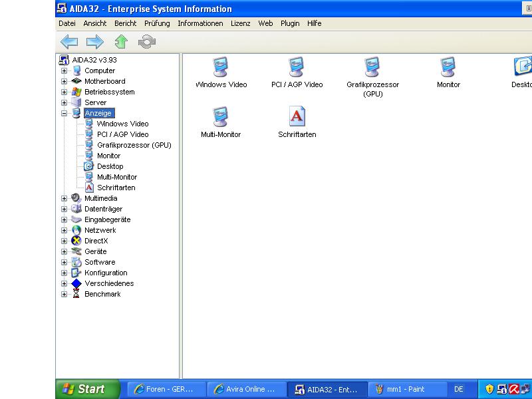Open the Schriftarten font icon in right pane
This screenshot has width=532, height=399.
[297, 116]
